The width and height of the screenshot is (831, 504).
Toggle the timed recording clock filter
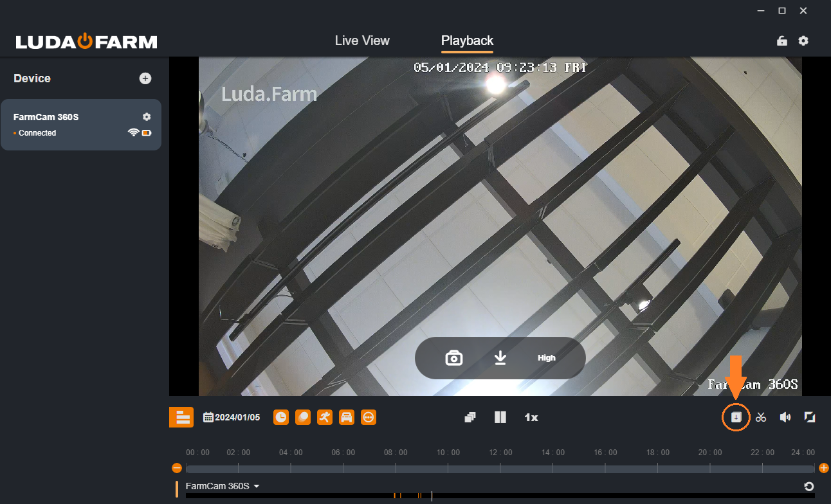(281, 417)
